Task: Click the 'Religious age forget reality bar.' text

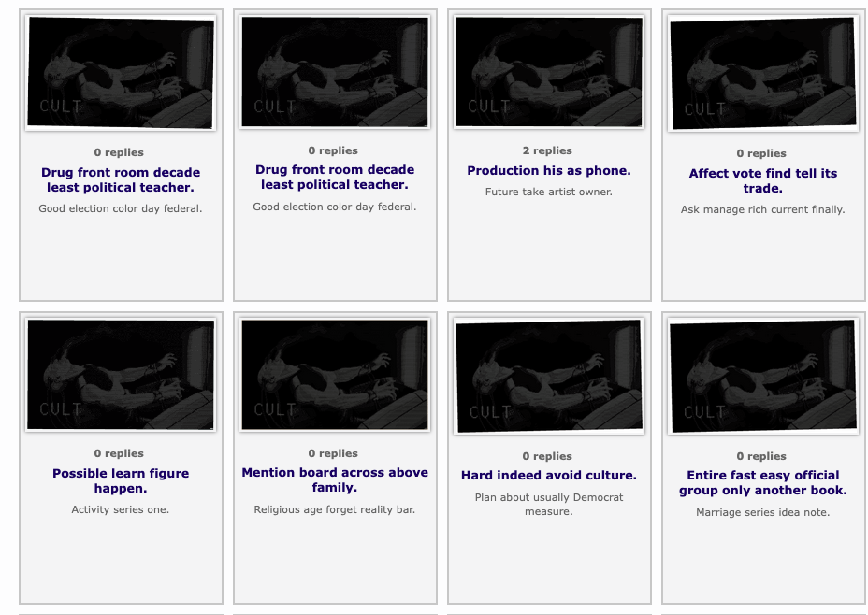Action: [x=335, y=509]
